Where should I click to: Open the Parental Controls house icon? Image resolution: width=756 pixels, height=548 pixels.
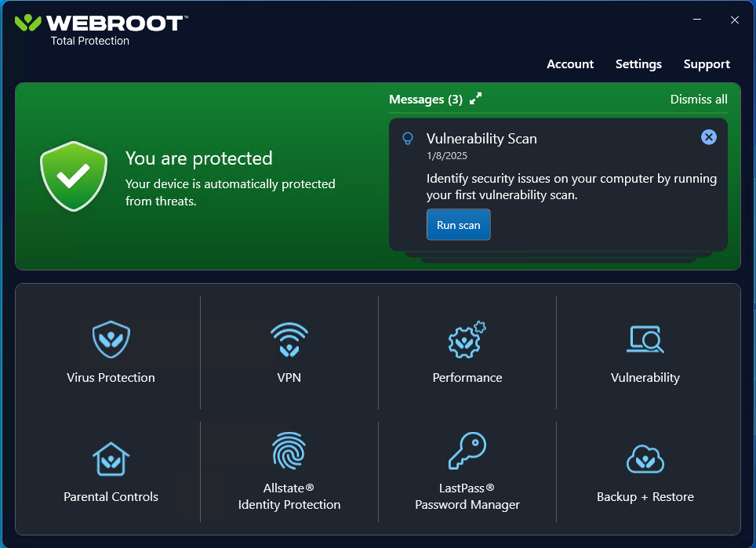pyautogui.click(x=111, y=459)
